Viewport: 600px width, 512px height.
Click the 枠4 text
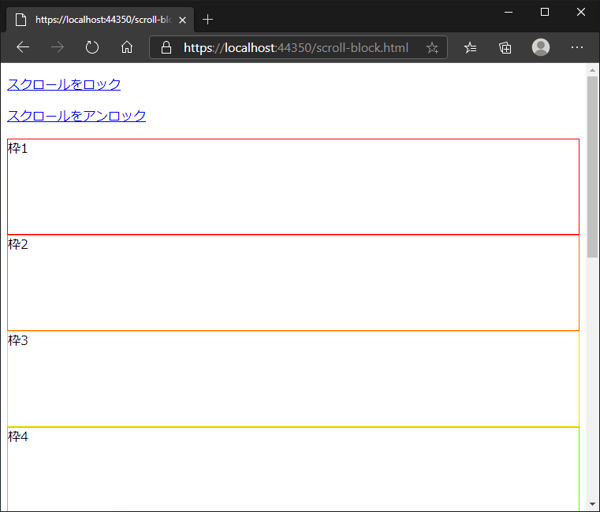18,436
